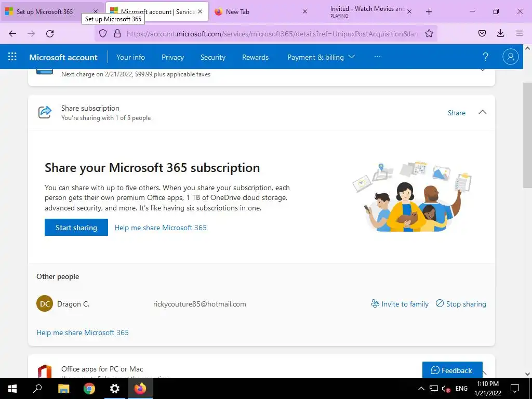Open the Firefox downloads icon
532x399 pixels.
[x=500, y=33]
